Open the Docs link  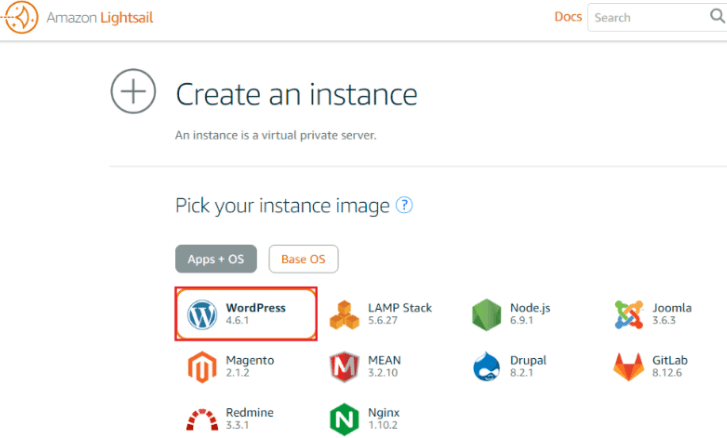[x=568, y=17]
